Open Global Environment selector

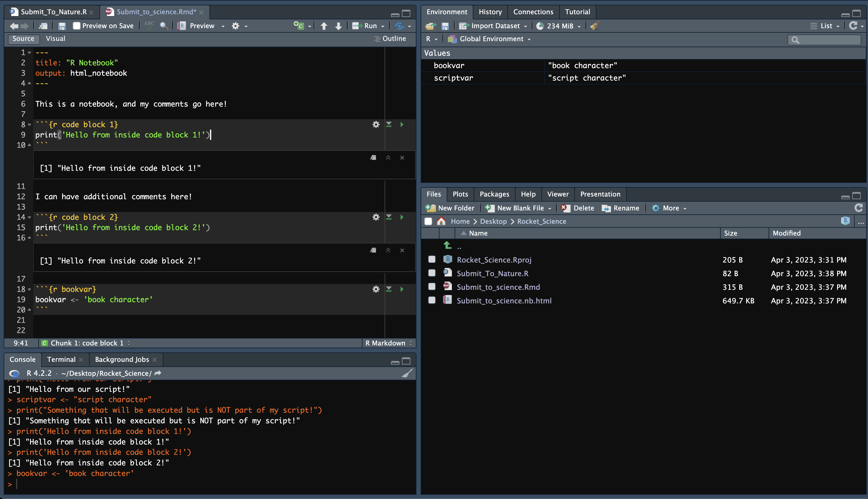[489, 39]
